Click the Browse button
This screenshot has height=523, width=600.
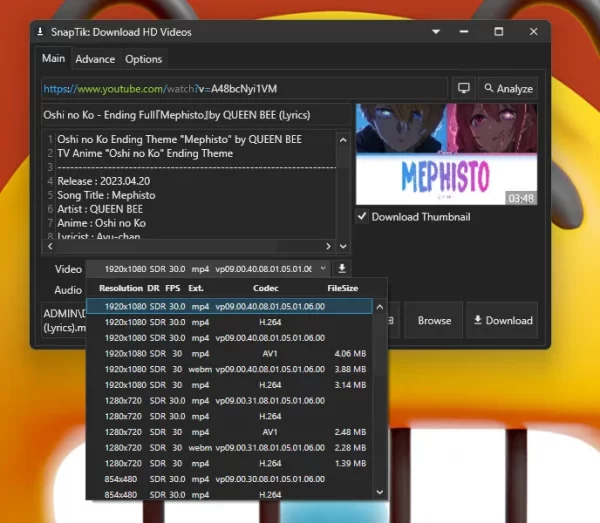434,320
